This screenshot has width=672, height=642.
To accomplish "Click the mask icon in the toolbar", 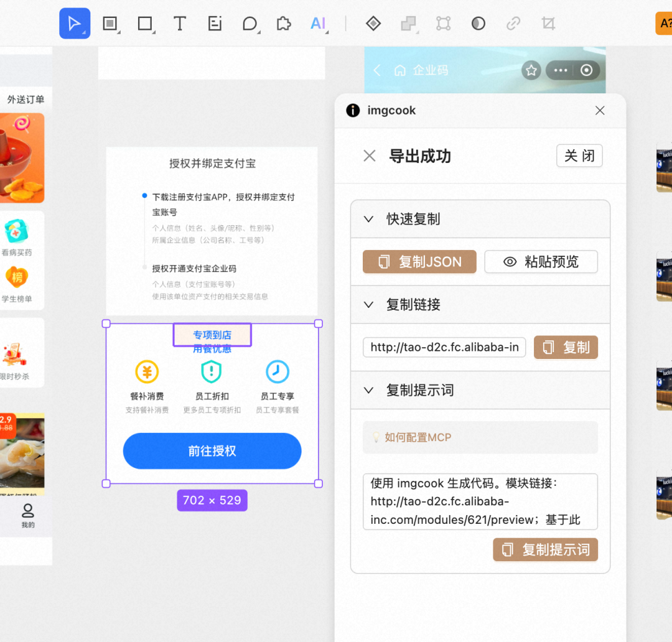I will pyautogui.click(x=477, y=24).
